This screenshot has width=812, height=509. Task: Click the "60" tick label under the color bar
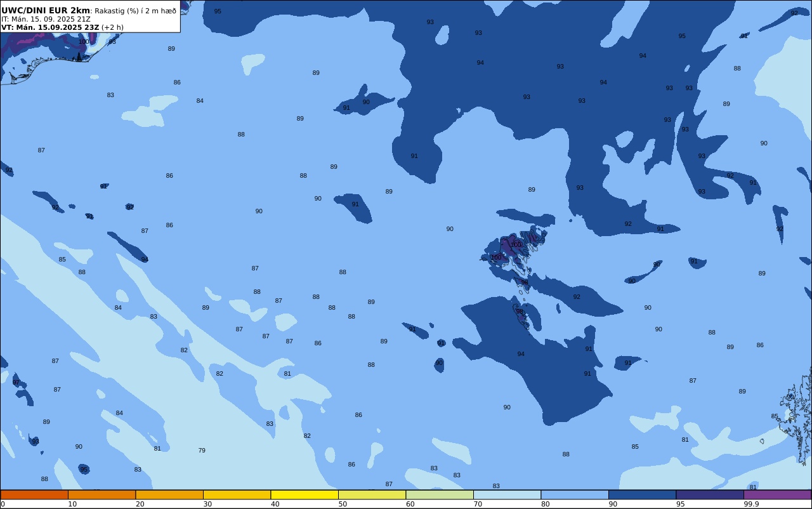coord(410,504)
